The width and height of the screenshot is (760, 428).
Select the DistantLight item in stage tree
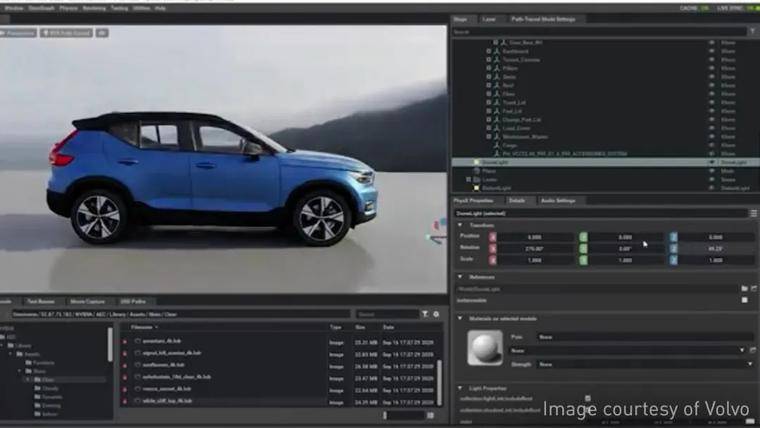(x=496, y=188)
